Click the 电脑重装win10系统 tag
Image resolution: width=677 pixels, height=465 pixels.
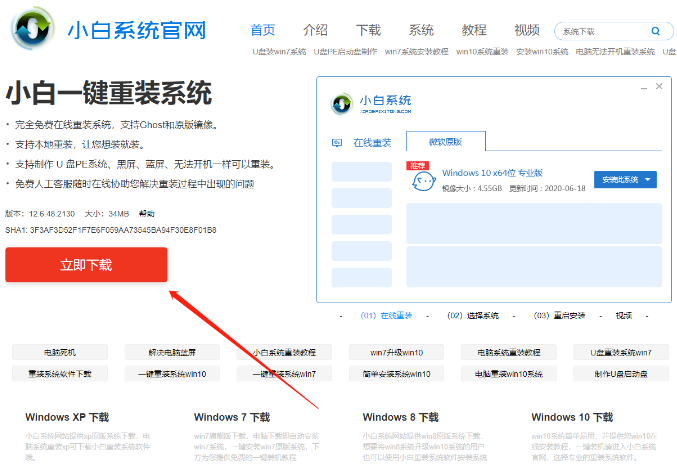point(509,373)
